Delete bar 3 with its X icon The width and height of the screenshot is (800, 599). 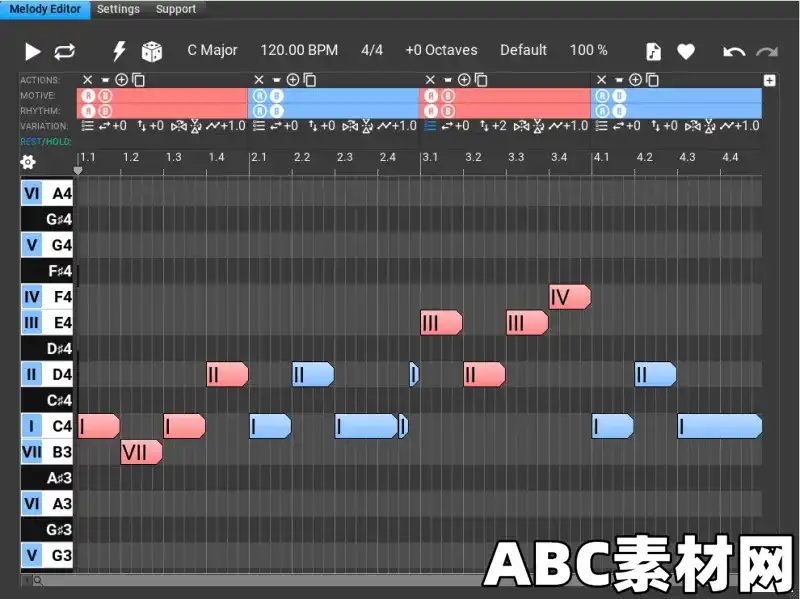coord(430,80)
